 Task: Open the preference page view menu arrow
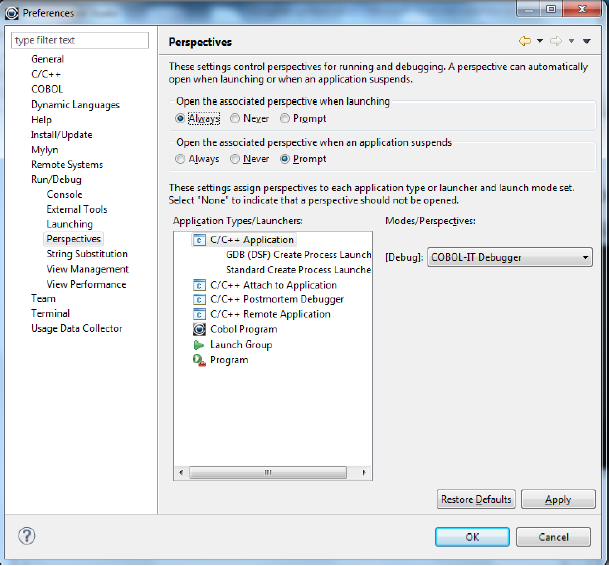(x=587, y=41)
